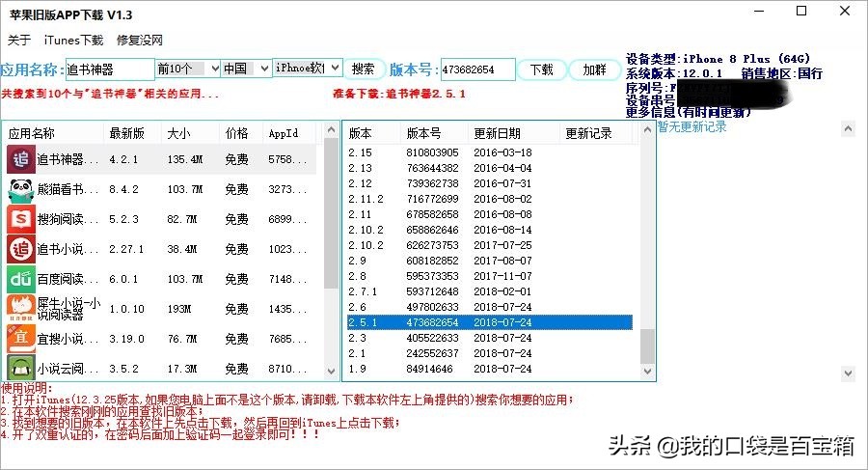Image resolution: width=868 pixels, height=470 pixels.
Task: Click version list scrollbar thumb
Action: point(647,346)
